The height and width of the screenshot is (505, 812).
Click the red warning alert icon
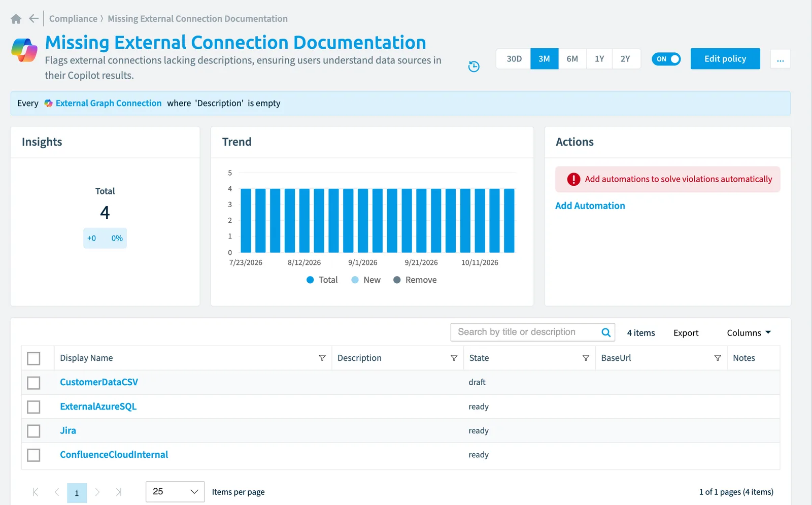point(573,179)
